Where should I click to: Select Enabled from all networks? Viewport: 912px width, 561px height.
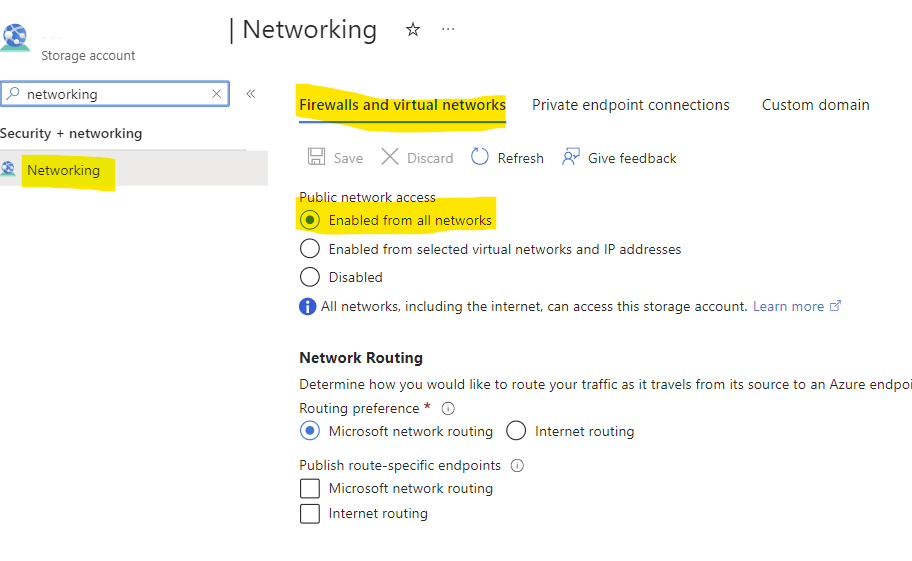[309, 220]
